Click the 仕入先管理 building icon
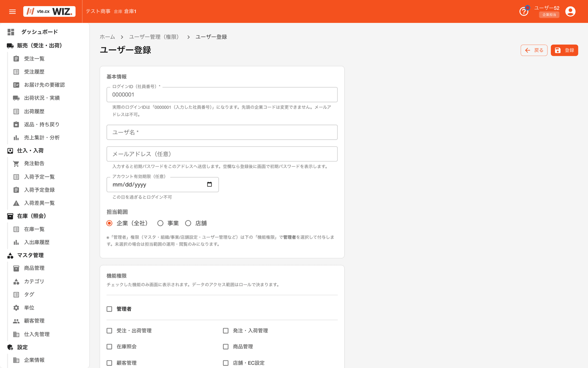Image resolution: width=588 pixels, height=368 pixels. click(x=16, y=334)
